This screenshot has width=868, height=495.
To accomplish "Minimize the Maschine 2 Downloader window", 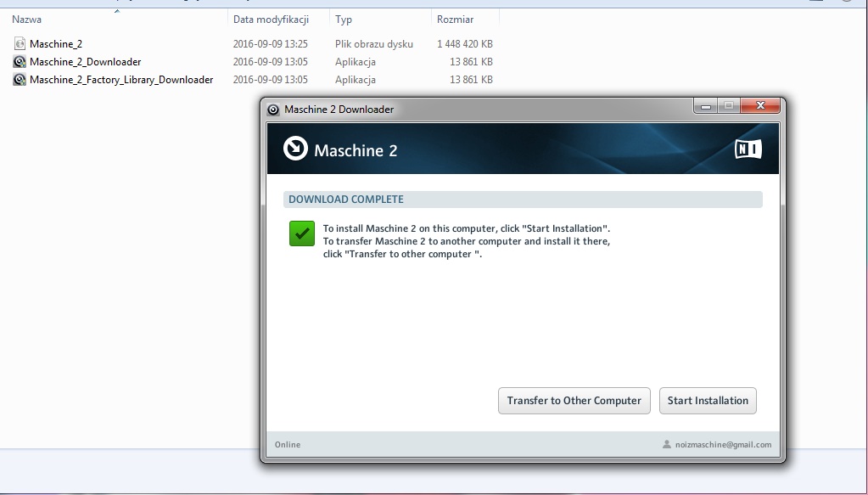I will coord(705,106).
